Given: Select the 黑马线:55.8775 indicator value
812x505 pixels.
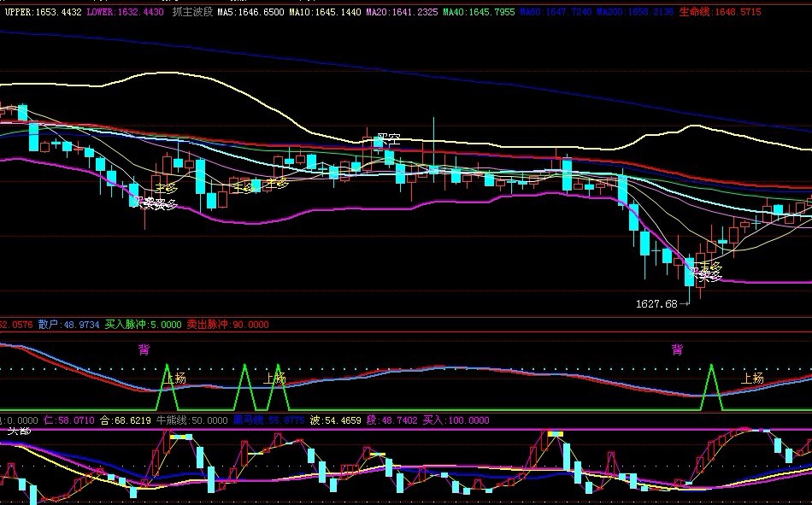Looking at the screenshot, I should [268, 420].
